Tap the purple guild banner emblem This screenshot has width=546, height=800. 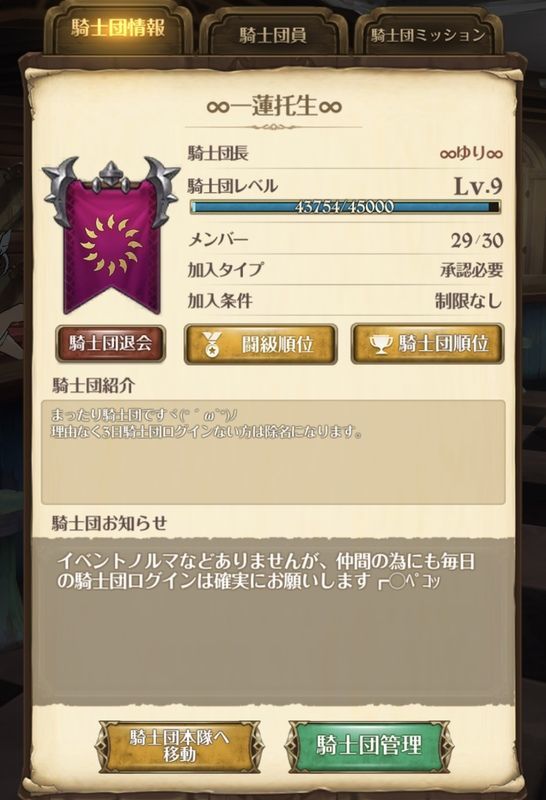pos(111,235)
